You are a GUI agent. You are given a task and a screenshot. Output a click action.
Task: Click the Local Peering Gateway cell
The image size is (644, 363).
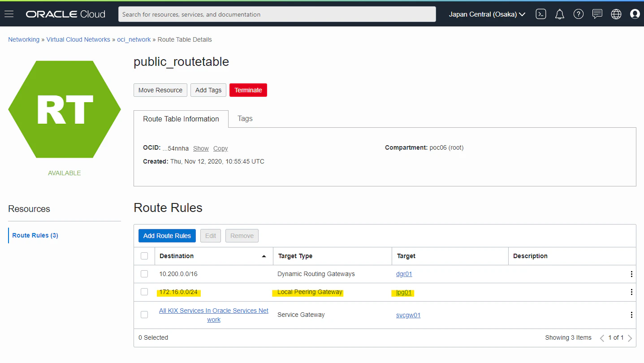310,292
